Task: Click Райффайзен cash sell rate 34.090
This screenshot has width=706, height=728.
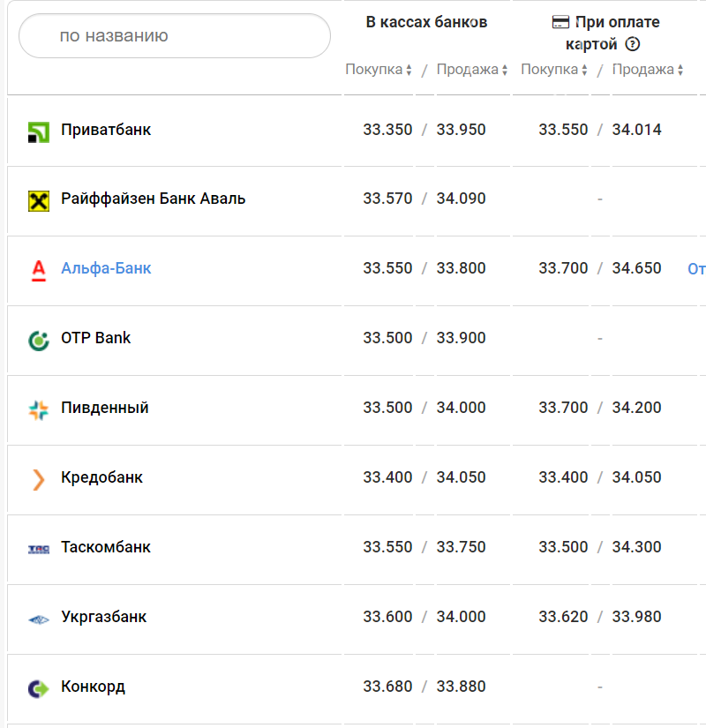Action: tap(461, 199)
